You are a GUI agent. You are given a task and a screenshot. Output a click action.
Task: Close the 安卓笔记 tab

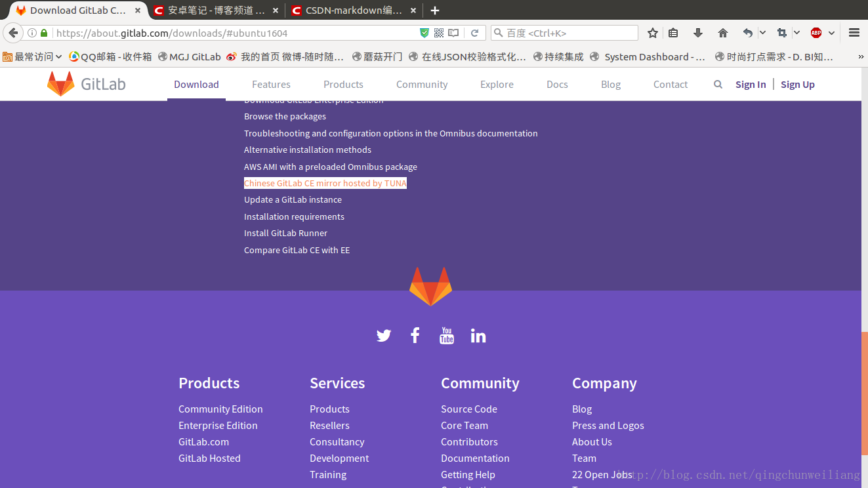[275, 10]
